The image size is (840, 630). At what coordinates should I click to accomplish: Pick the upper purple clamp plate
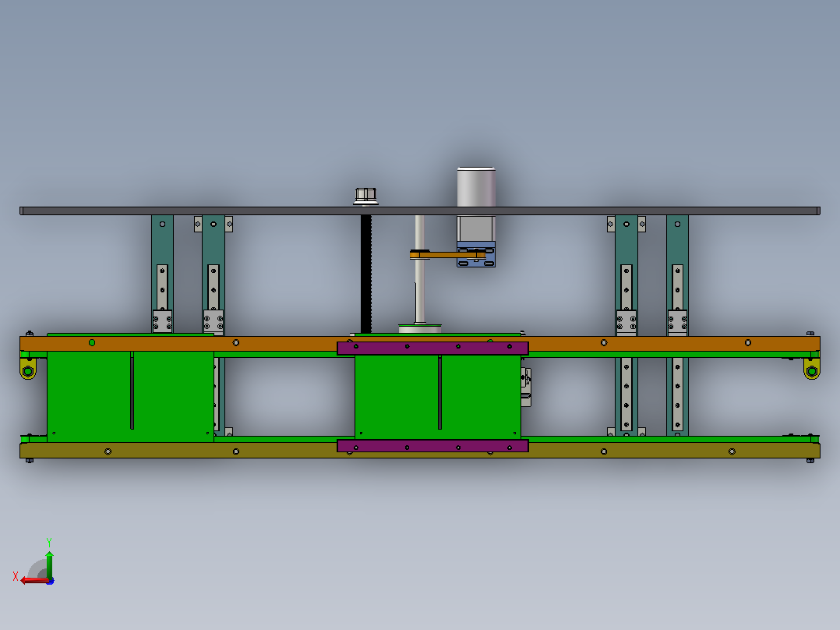pos(433,349)
